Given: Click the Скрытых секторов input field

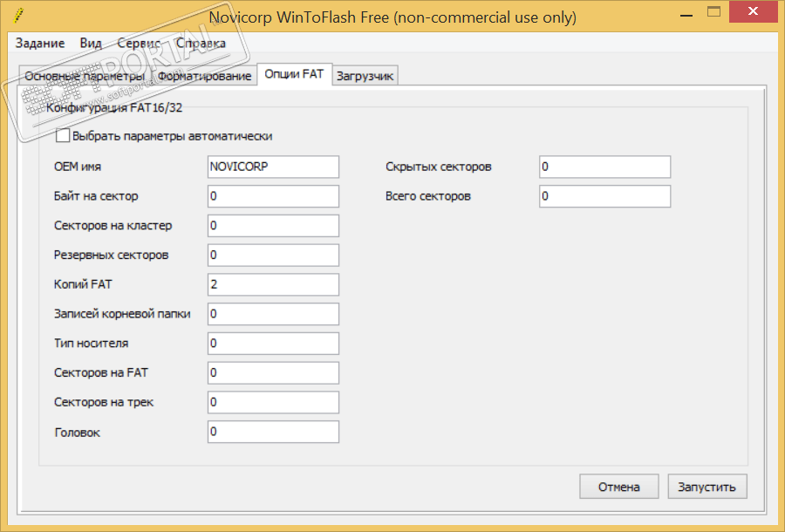Looking at the screenshot, I should (604, 167).
